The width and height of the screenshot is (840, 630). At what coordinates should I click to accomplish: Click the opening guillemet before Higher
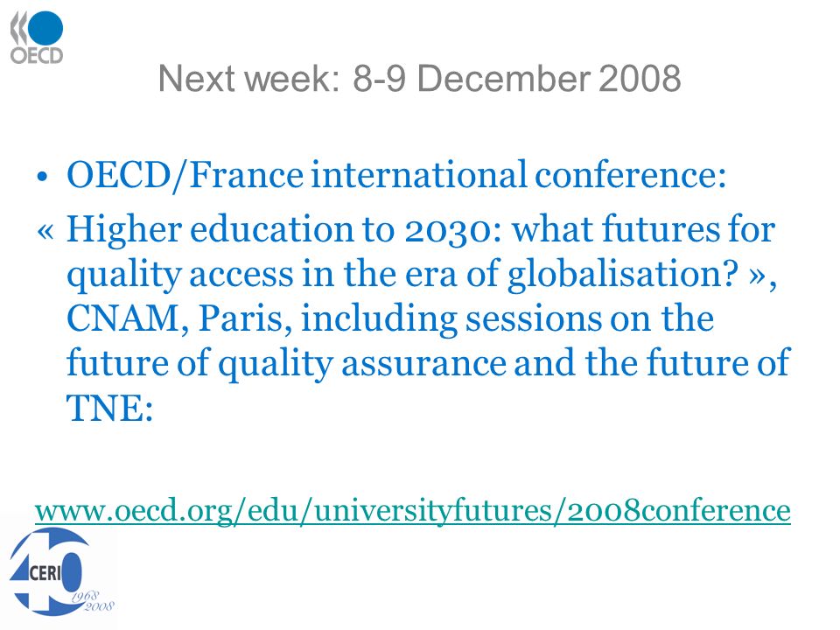click(x=45, y=231)
